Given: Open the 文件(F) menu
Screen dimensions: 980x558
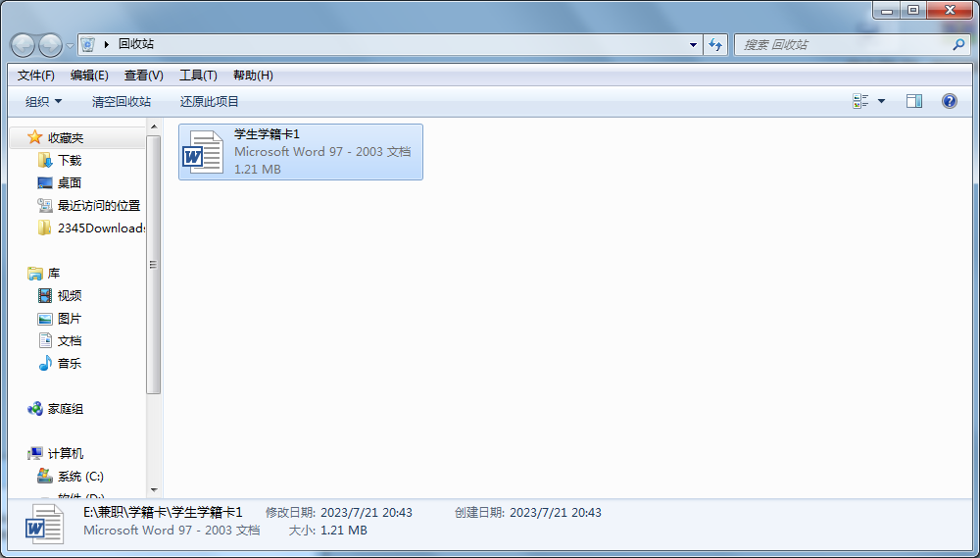Looking at the screenshot, I should click(x=36, y=76).
